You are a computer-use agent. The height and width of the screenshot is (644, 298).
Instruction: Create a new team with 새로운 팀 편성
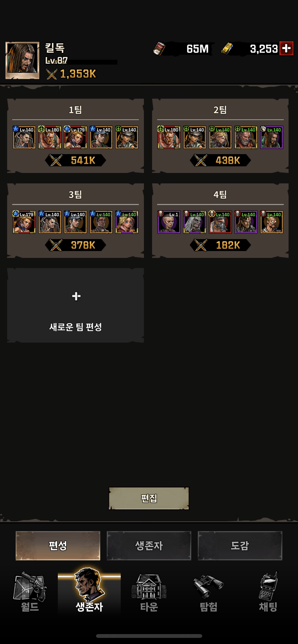pos(75,305)
